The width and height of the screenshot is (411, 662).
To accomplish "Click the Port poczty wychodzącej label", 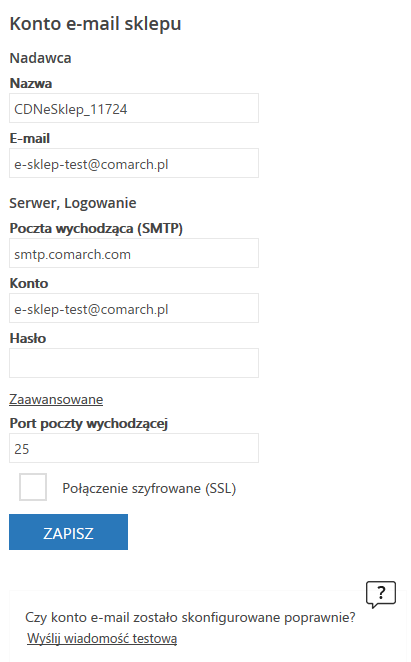I will [89, 423].
